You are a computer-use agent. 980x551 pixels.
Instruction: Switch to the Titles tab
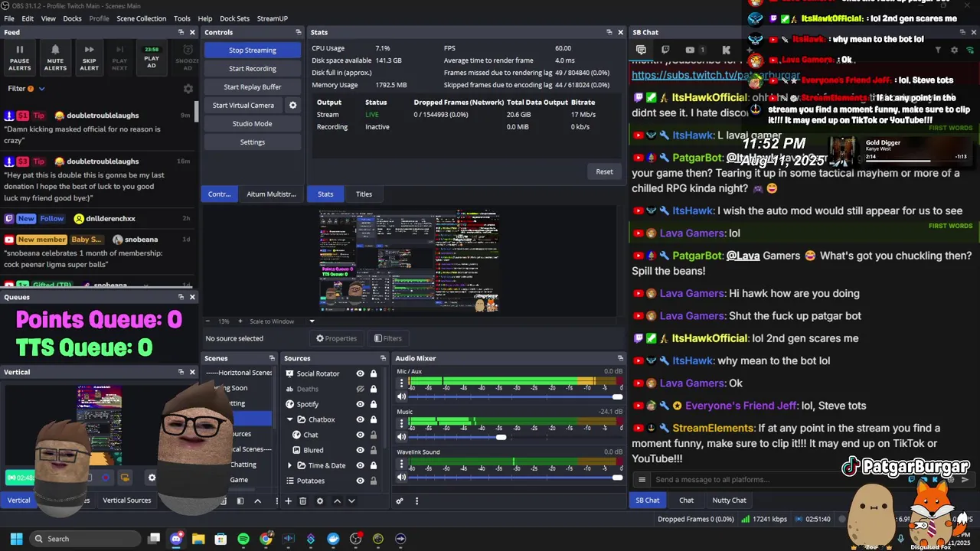tap(364, 194)
